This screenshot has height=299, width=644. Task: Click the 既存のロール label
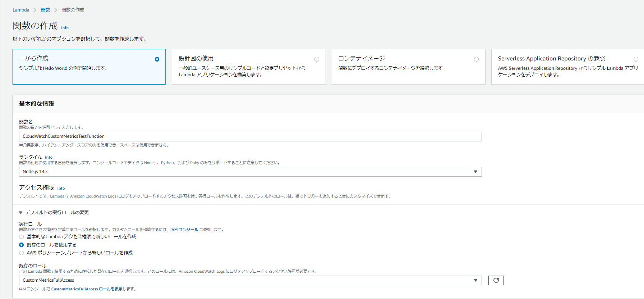[33, 266]
